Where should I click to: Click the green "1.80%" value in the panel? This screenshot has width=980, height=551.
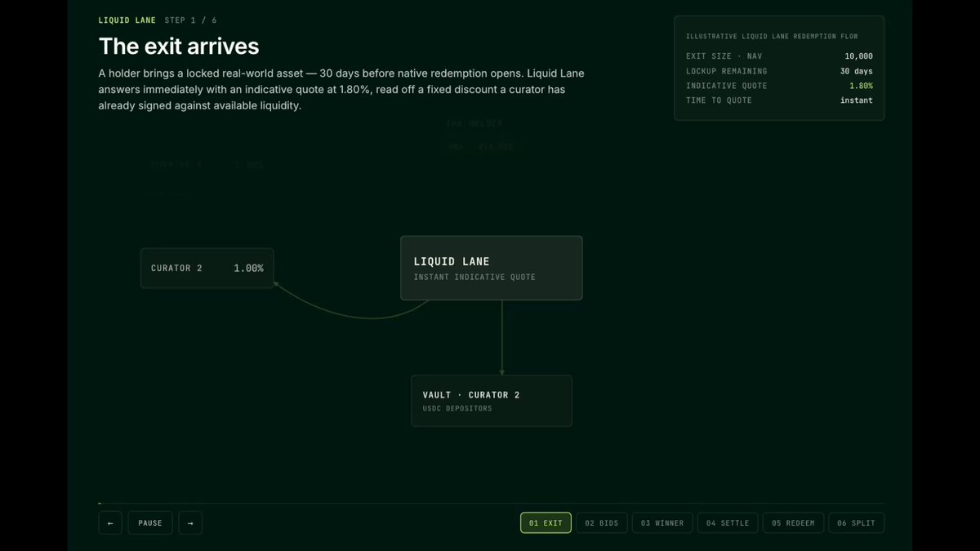coord(861,86)
